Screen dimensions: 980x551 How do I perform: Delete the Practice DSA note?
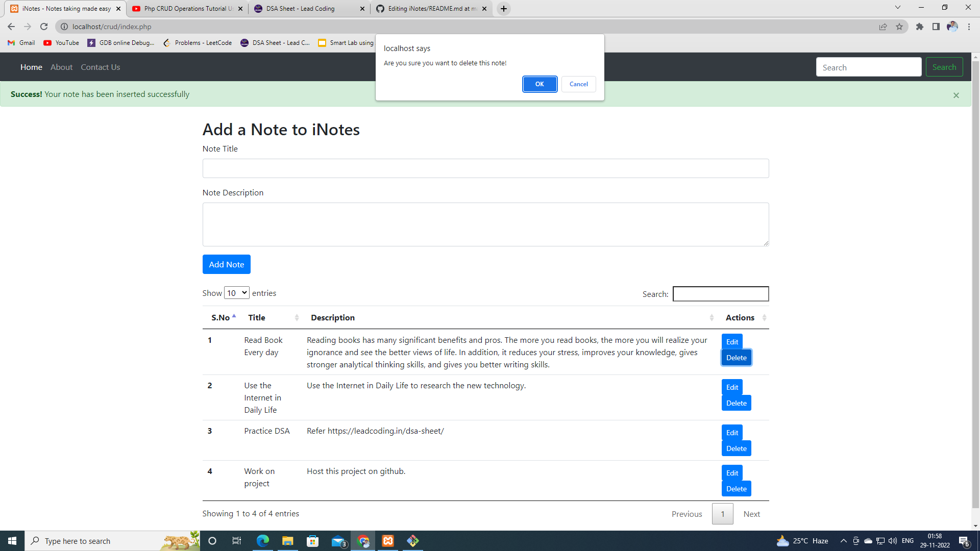tap(736, 448)
